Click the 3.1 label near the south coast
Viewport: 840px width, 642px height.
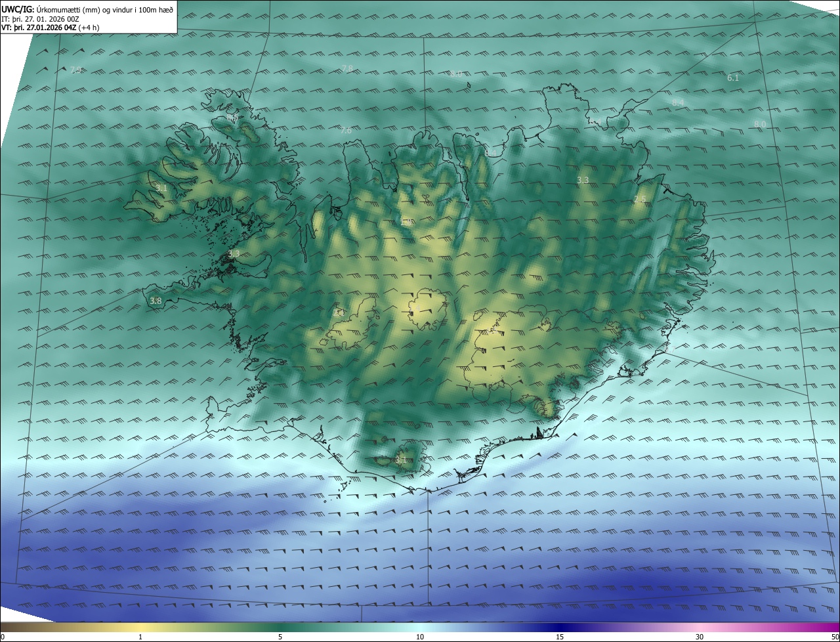point(400,460)
